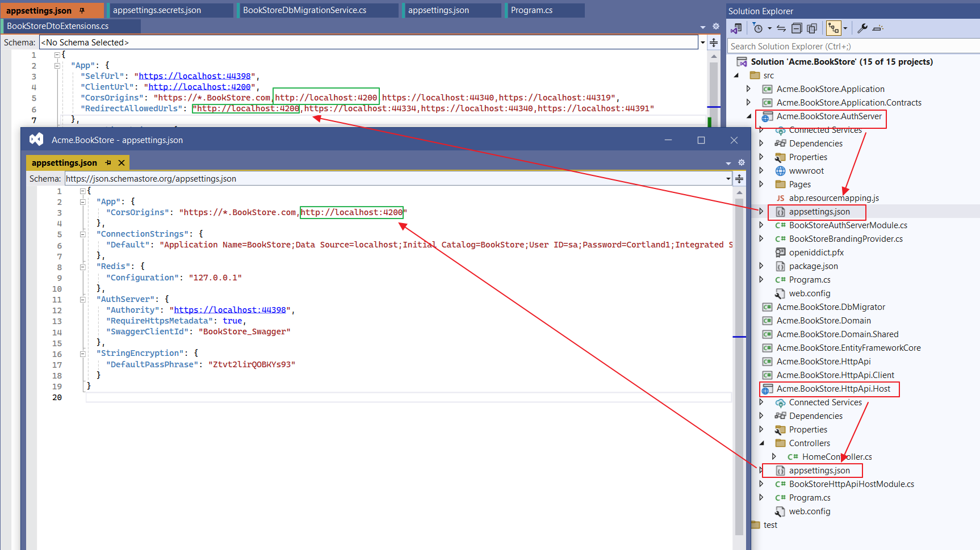The width and height of the screenshot is (980, 550).
Task: Select wwwroot folder in AuthServer
Action: tap(806, 171)
